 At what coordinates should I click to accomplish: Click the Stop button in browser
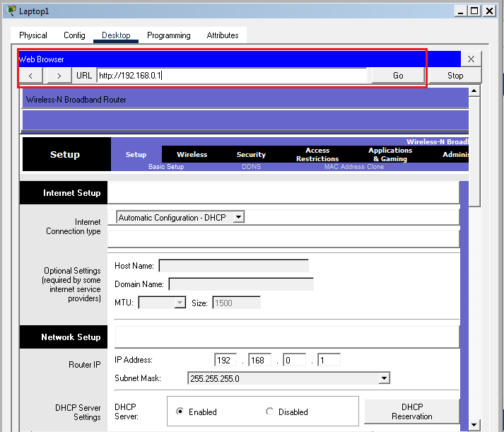tap(455, 76)
